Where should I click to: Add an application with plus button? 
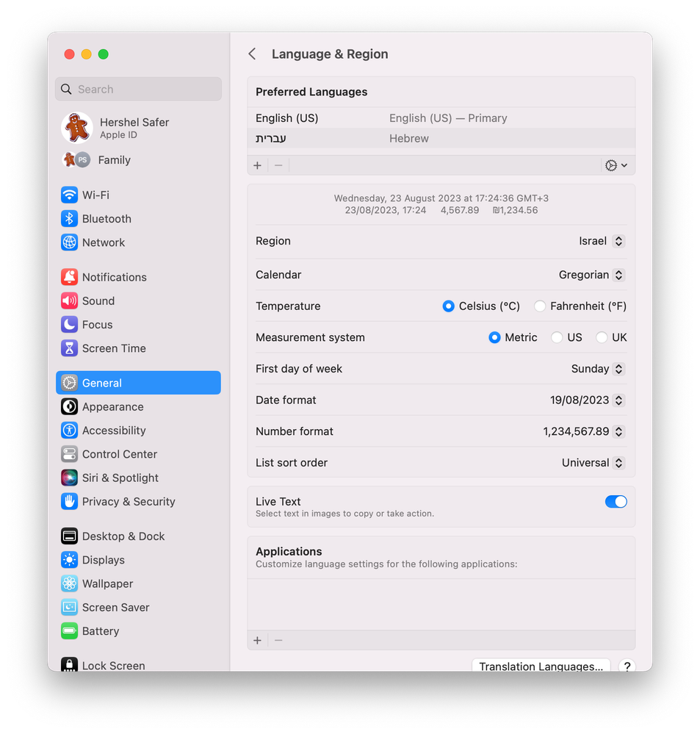click(x=257, y=640)
